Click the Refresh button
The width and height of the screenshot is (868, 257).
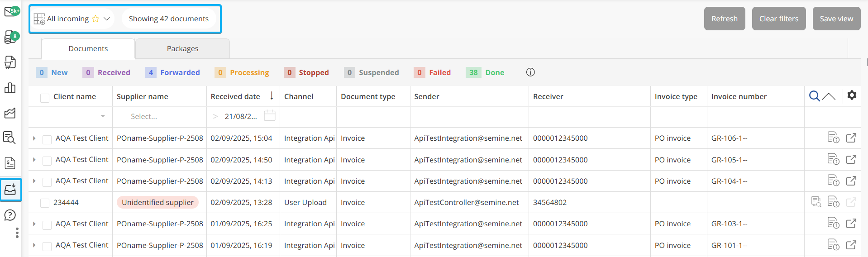click(725, 19)
